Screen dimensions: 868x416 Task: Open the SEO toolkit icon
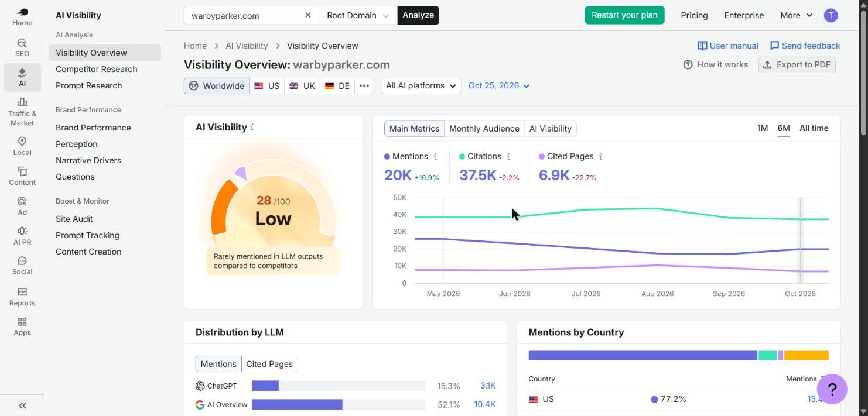pos(22,47)
